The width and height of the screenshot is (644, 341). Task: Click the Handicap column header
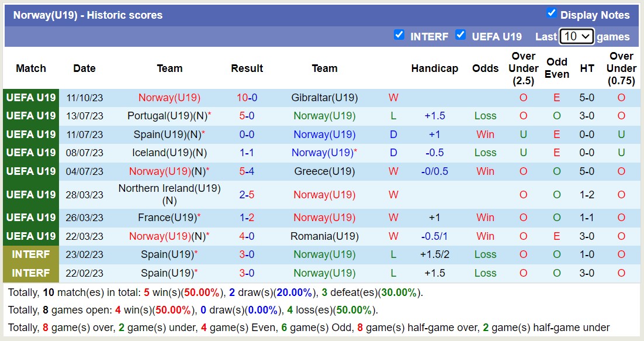click(x=434, y=68)
